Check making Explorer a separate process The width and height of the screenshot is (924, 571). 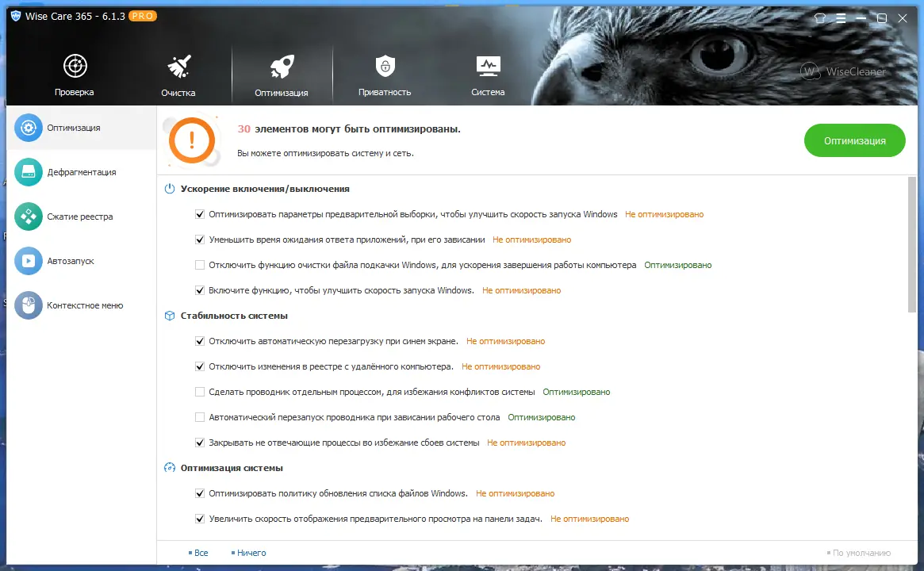coord(200,392)
